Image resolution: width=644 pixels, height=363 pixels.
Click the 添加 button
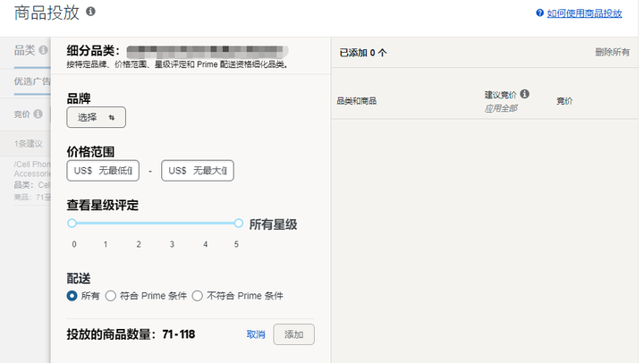pyautogui.click(x=293, y=334)
